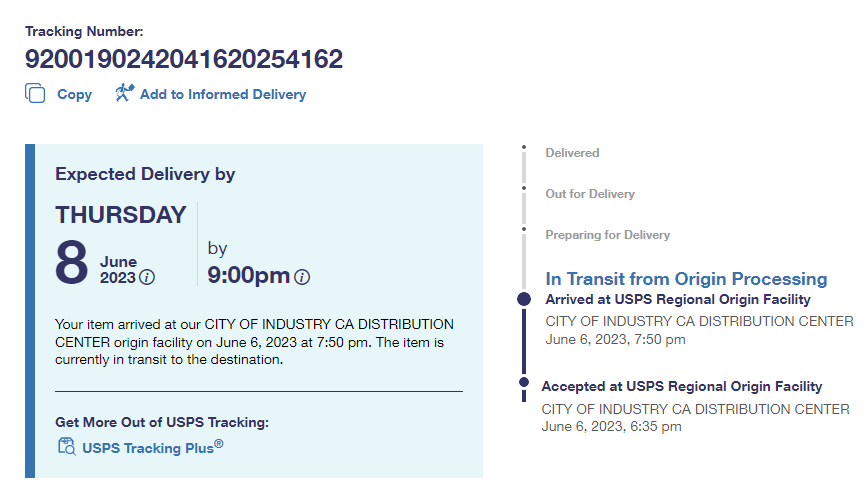
Task: Click the Informed Delivery running-mail icon
Action: click(124, 93)
